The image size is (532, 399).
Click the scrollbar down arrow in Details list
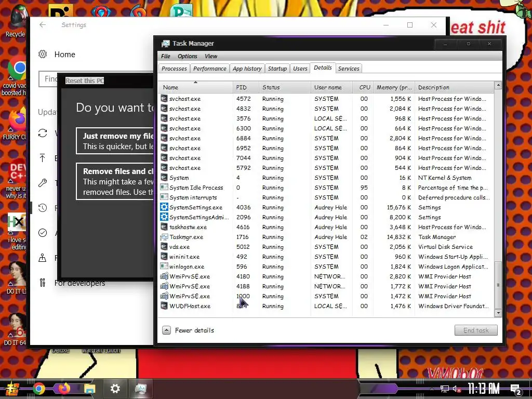pos(498,313)
